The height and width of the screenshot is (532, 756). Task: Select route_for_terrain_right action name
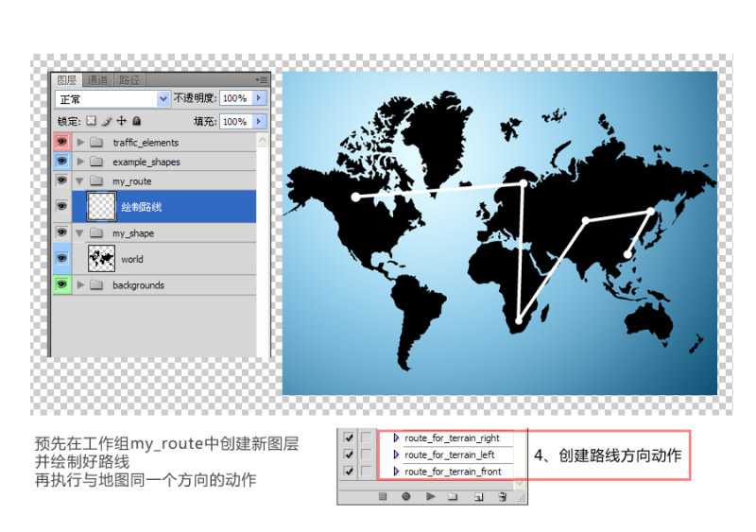452,438
